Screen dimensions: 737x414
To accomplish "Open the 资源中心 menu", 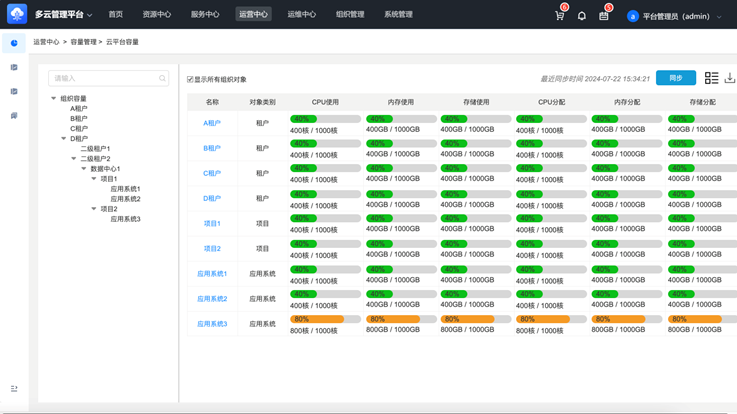I will (x=156, y=15).
